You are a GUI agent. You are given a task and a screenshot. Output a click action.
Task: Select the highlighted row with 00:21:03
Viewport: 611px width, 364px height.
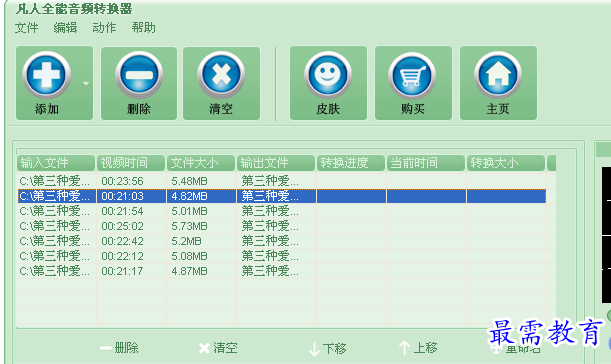point(282,196)
